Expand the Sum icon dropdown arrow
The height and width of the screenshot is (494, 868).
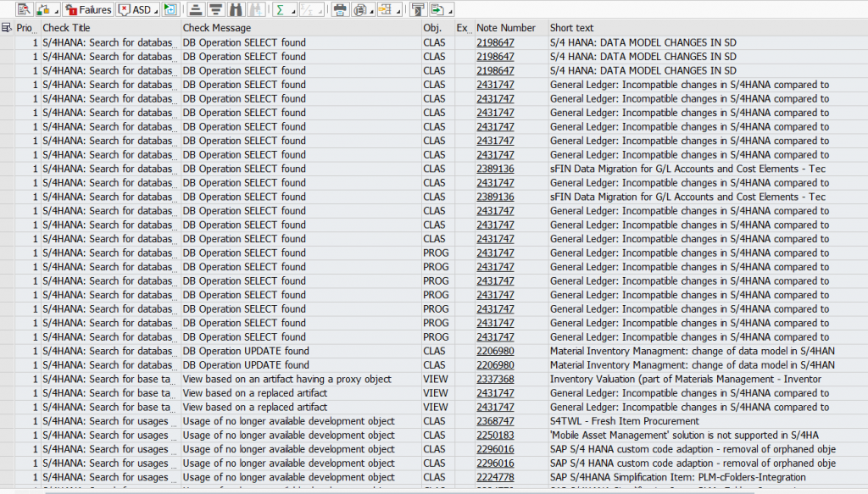(292, 12)
